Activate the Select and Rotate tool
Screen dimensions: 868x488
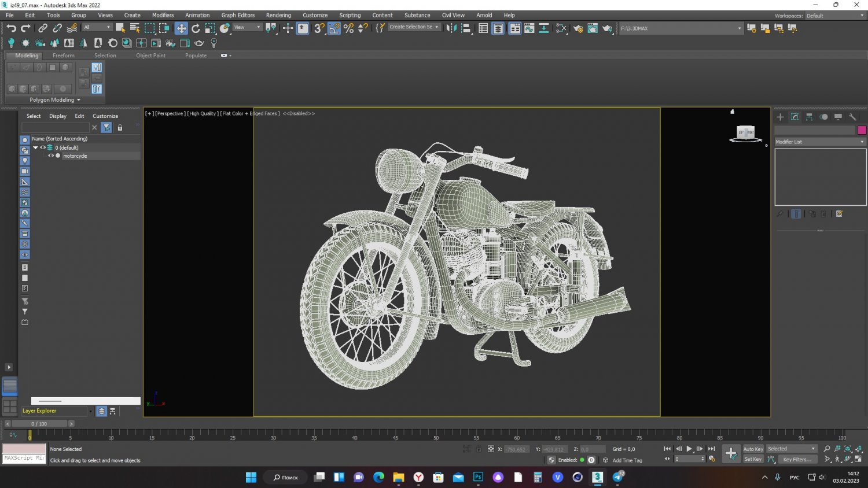[x=196, y=28]
